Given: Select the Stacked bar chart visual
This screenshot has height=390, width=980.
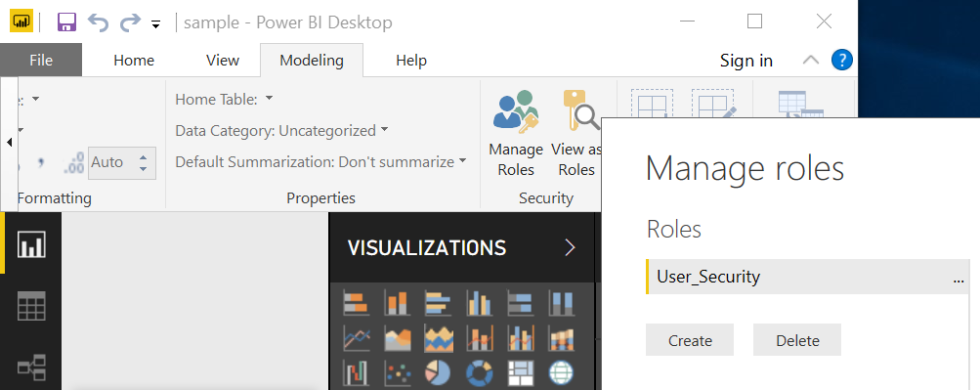Looking at the screenshot, I should [x=356, y=303].
